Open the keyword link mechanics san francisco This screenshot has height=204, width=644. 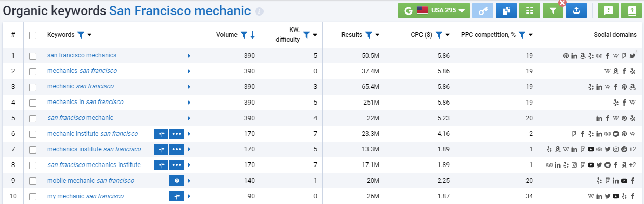(x=82, y=71)
